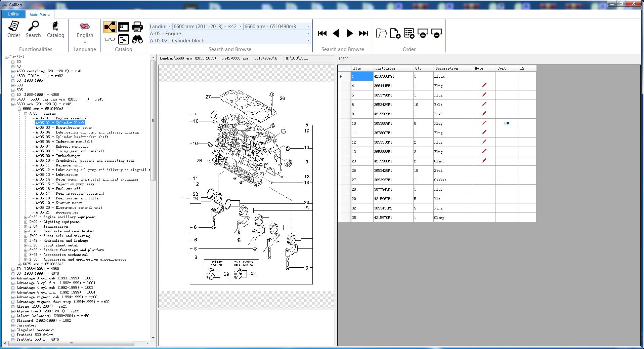Open the Landini brand dropdown
644x349 pixels.
coord(170,27)
